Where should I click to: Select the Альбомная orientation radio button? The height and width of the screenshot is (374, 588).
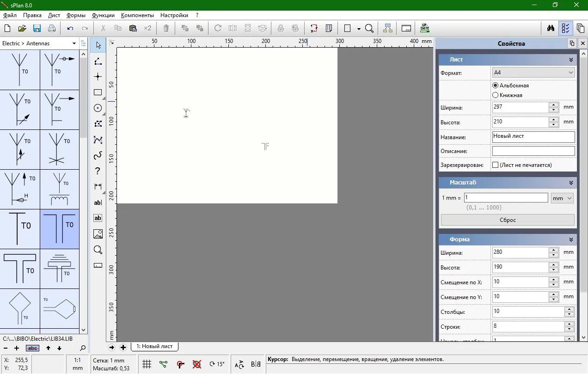(x=496, y=86)
